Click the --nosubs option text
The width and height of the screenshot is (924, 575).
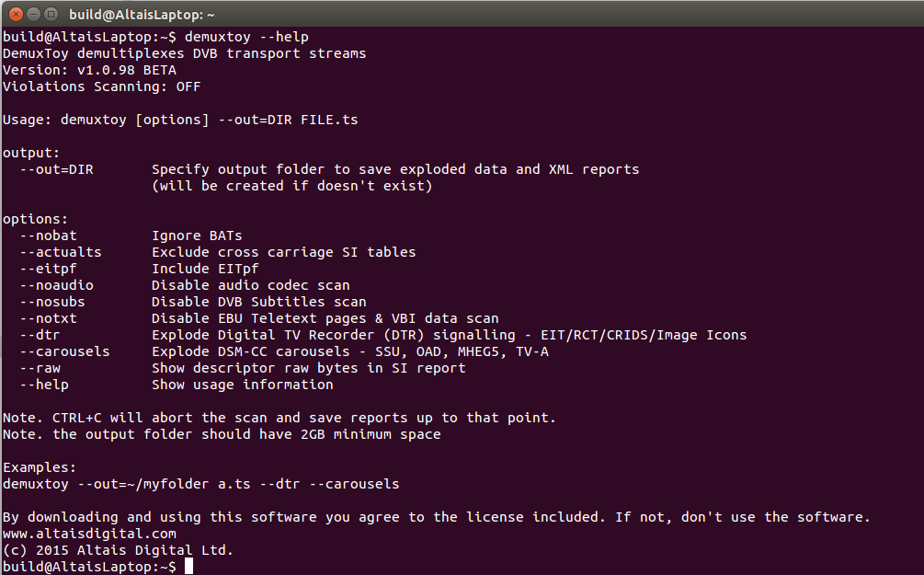[56, 302]
